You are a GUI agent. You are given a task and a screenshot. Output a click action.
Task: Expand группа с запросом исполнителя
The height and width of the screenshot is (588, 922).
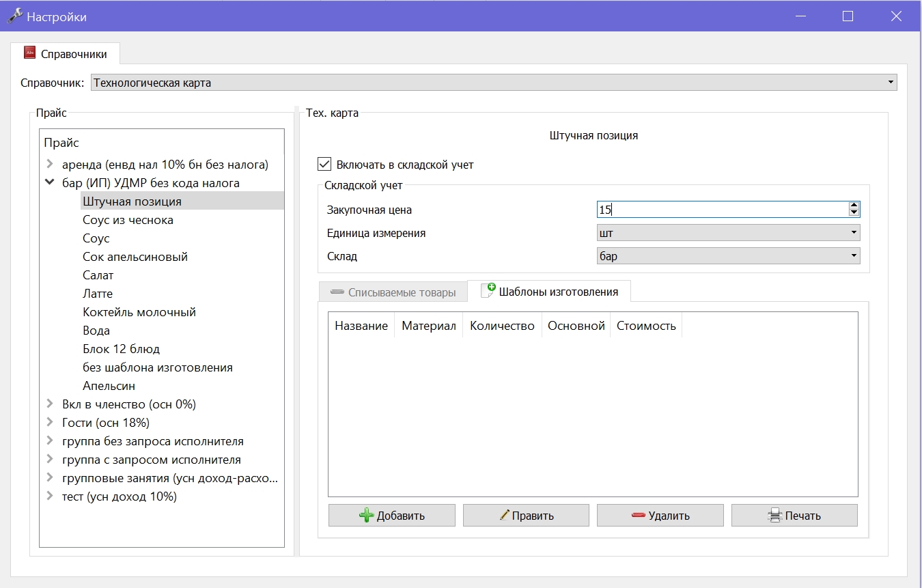50,460
